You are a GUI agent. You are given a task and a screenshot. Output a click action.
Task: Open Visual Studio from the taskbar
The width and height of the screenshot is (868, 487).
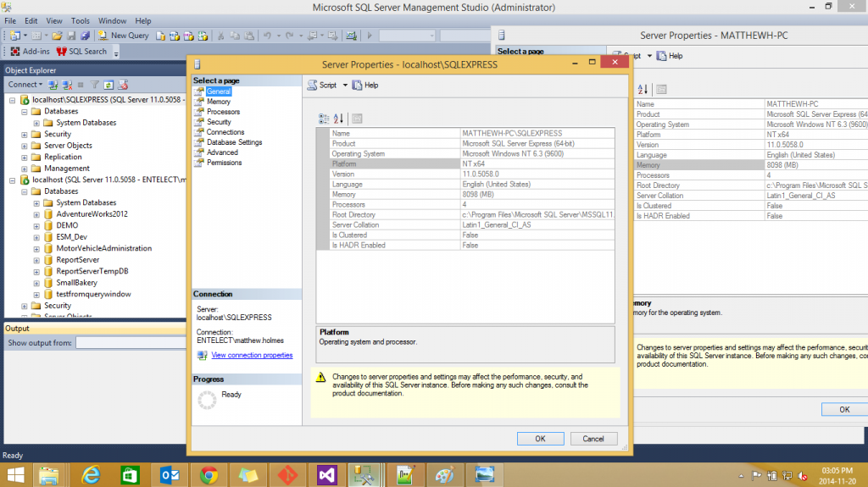pos(326,475)
